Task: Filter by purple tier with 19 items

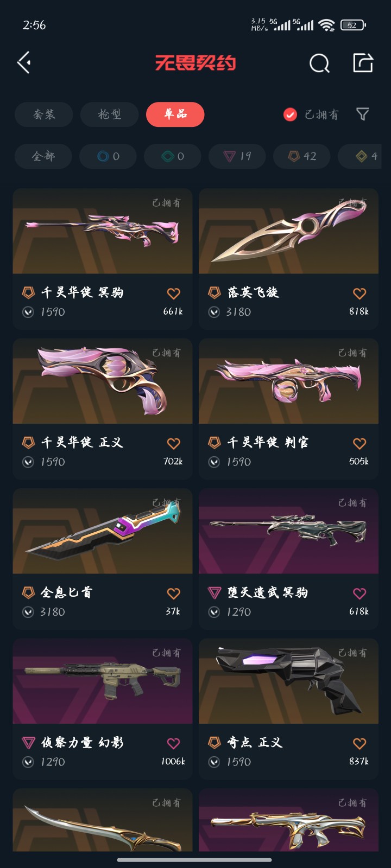Action: tap(237, 156)
